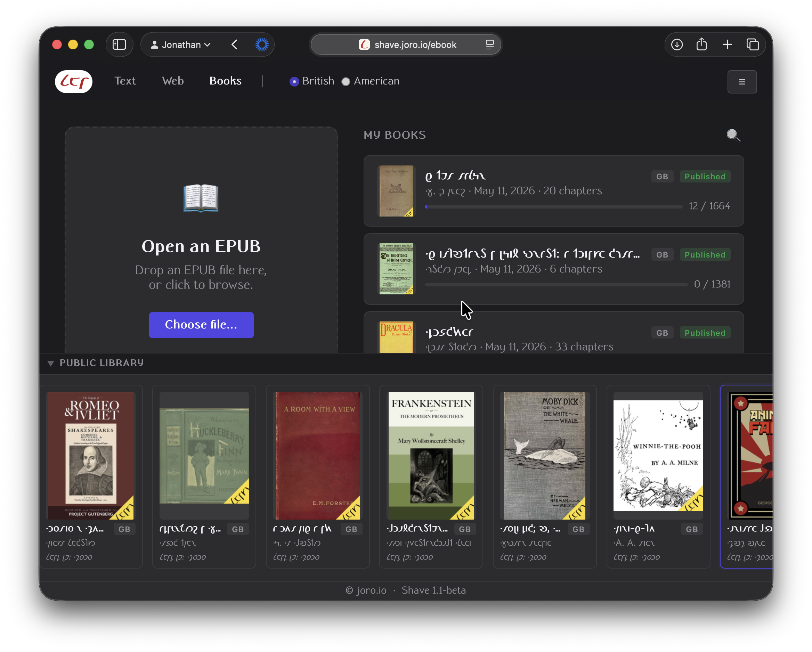Collapse the Public Library section

[x=50, y=363]
